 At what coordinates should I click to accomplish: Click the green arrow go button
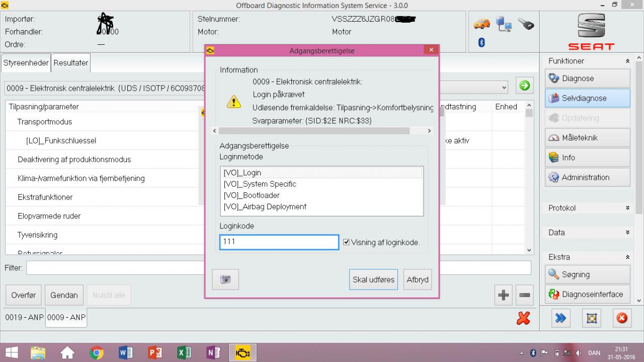pyautogui.click(x=524, y=86)
